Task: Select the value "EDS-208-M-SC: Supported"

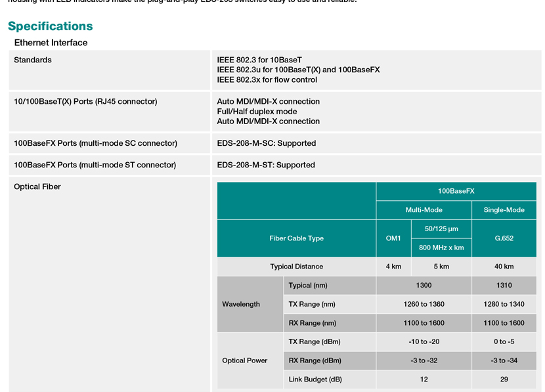Action: [267, 143]
